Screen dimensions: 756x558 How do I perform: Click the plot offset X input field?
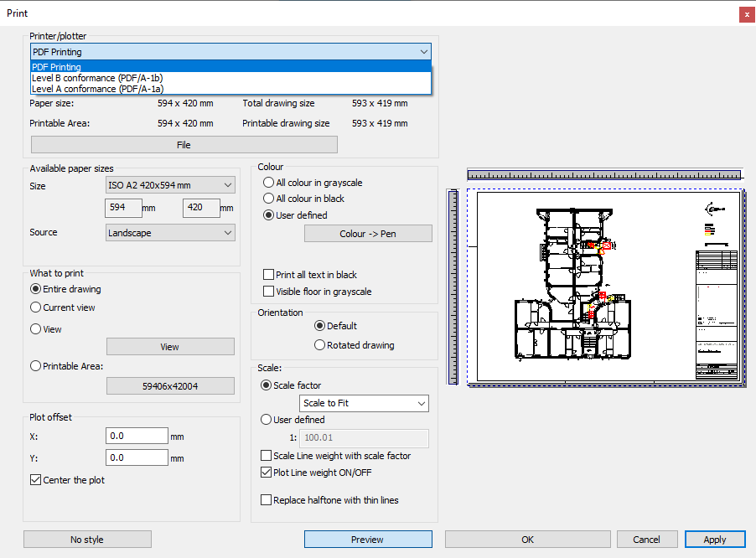[137, 436]
